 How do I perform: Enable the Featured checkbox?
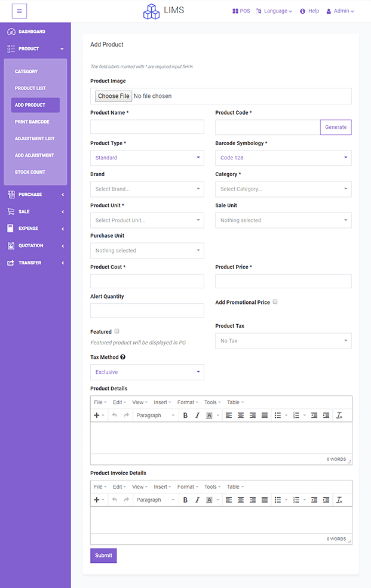pos(116,331)
